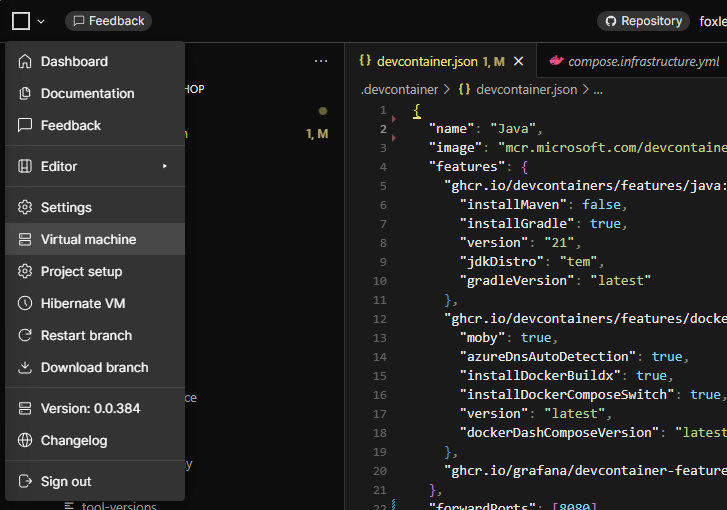Click the .devcontainer breadcrumb

399,89
